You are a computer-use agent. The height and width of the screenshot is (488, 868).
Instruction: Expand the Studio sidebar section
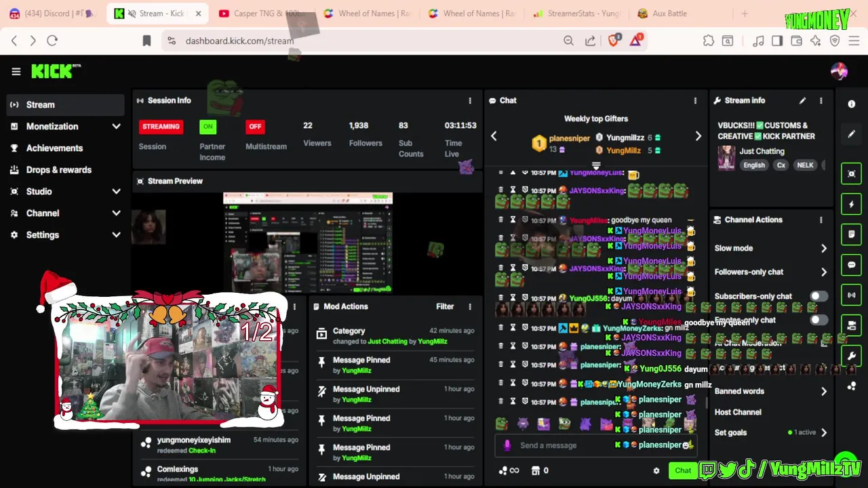[x=116, y=192]
